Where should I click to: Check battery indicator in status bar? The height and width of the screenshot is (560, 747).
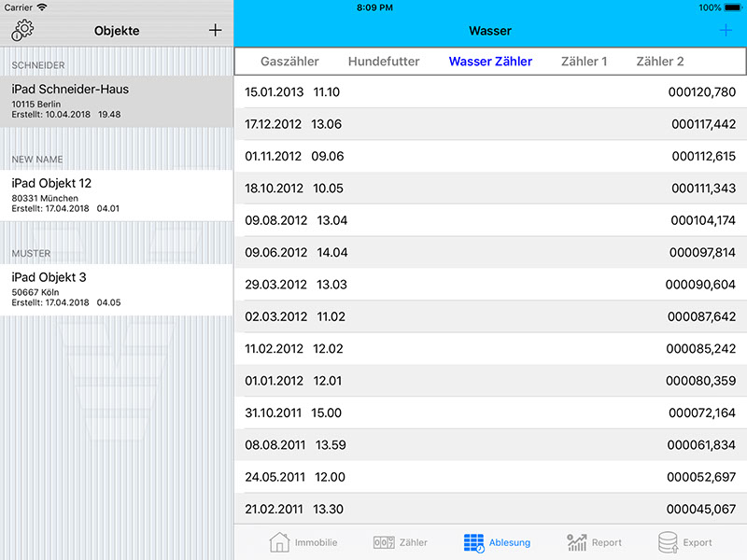pos(731,7)
